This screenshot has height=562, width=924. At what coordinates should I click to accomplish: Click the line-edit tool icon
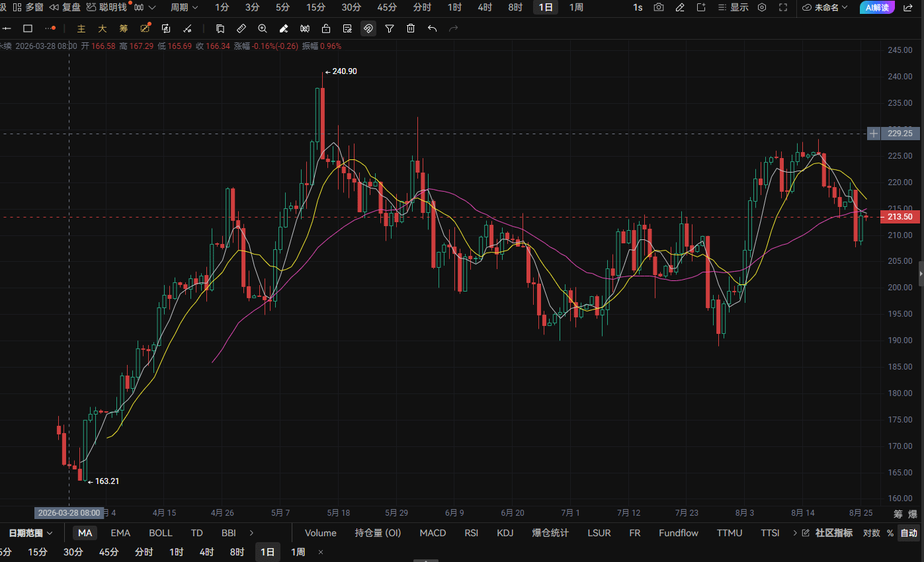187,28
